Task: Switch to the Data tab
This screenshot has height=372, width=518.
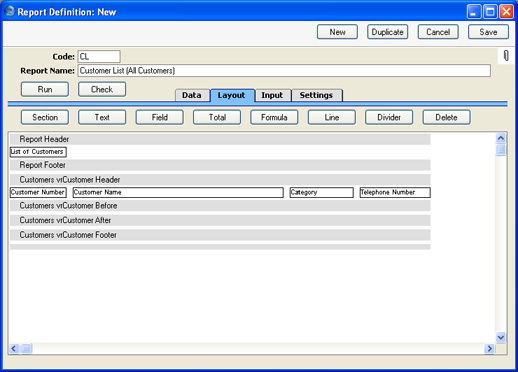Action: pyautogui.click(x=192, y=95)
